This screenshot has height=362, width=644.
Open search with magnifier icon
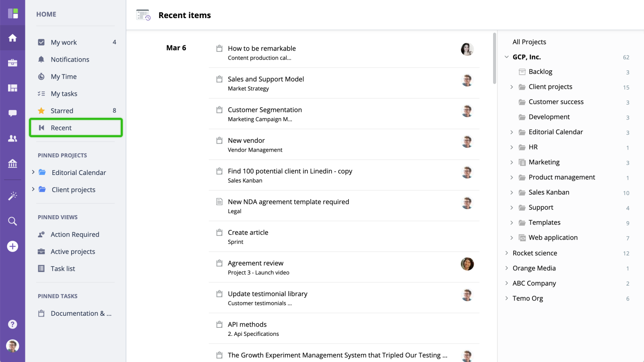pos(12,221)
